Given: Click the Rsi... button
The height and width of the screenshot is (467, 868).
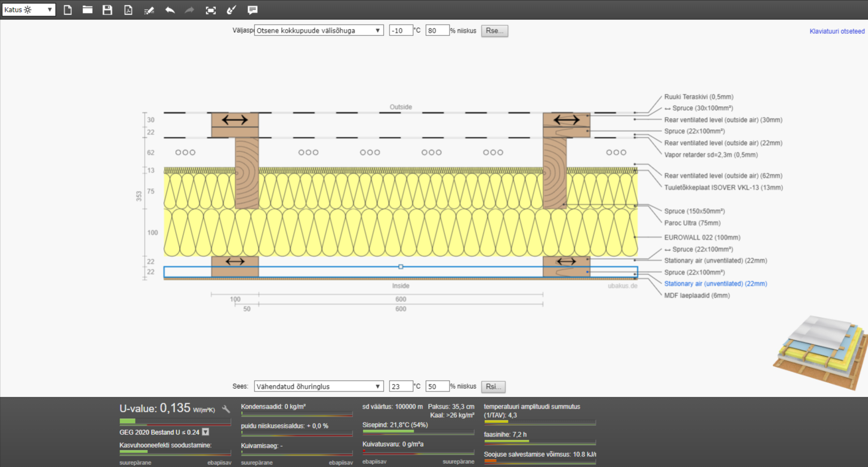Looking at the screenshot, I should [x=493, y=387].
